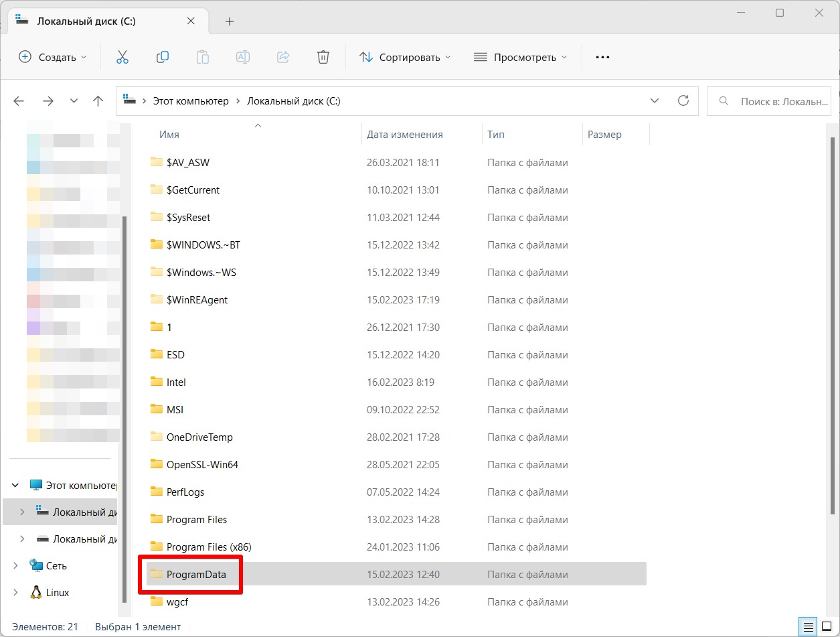This screenshot has height=637, width=840.
Task: Select the folder named 1
Action: [396, 327]
